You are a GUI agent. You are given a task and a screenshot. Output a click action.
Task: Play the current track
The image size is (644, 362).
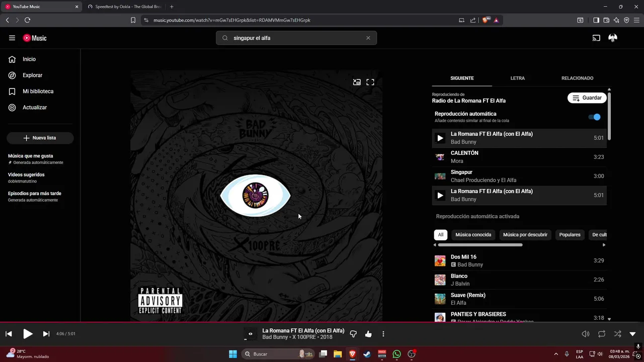(28, 334)
